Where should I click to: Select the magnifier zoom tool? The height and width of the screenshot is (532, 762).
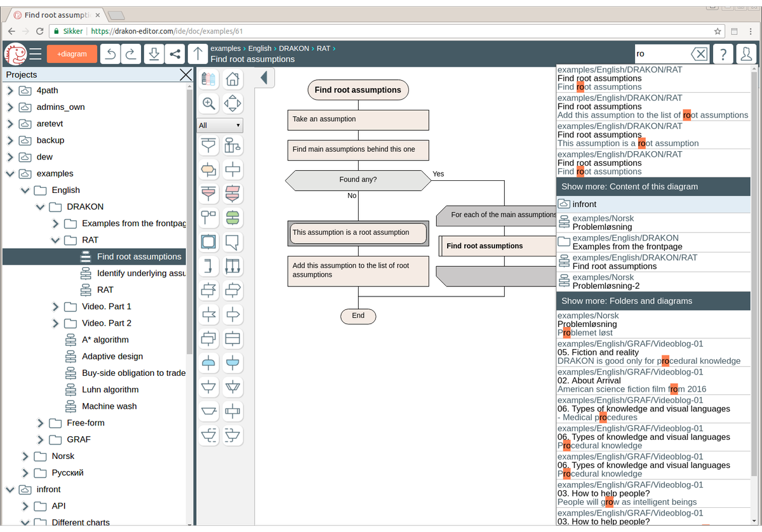(x=208, y=103)
